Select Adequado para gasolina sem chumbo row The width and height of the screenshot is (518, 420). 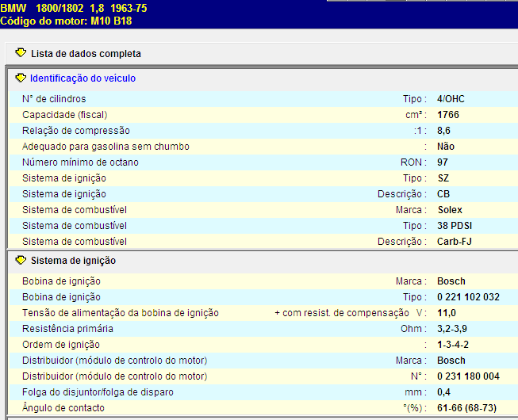(263, 147)
